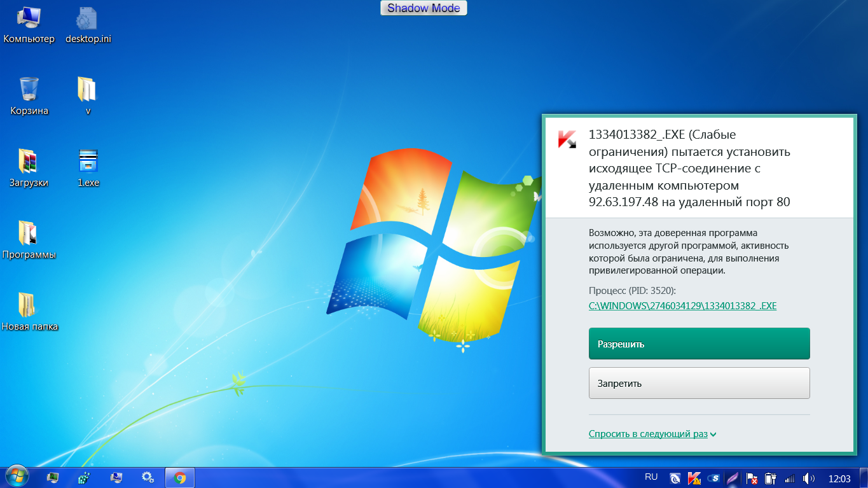Open Action Center flag tray icon
The image size is (868, 488).
752,478
